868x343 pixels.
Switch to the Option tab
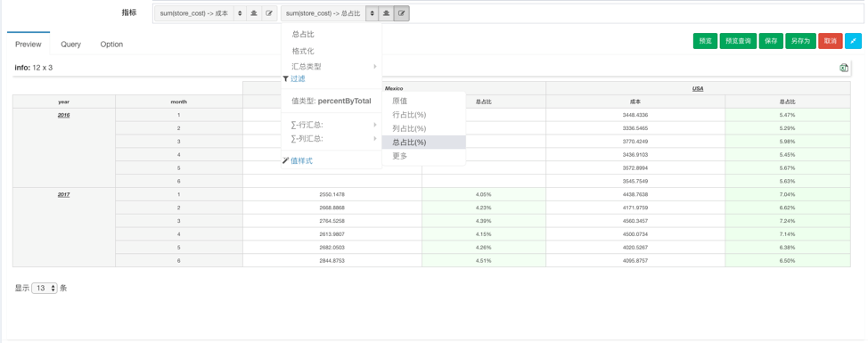111,45
